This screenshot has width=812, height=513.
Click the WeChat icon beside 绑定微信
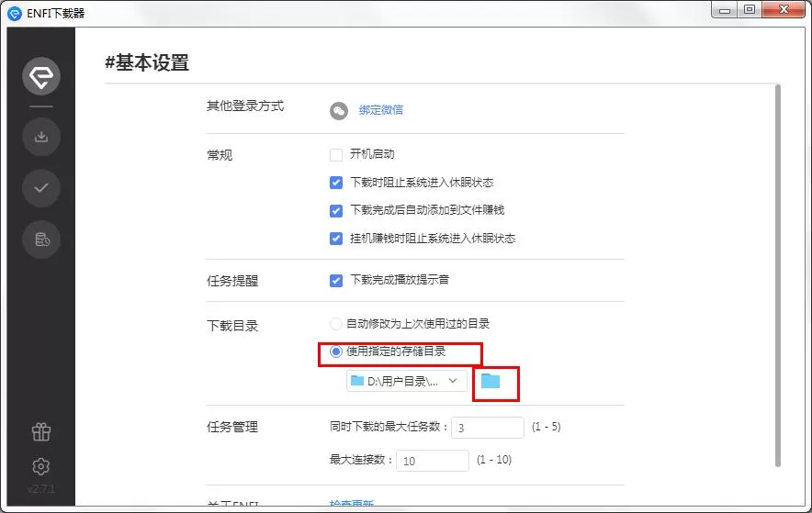click(339, 110)
